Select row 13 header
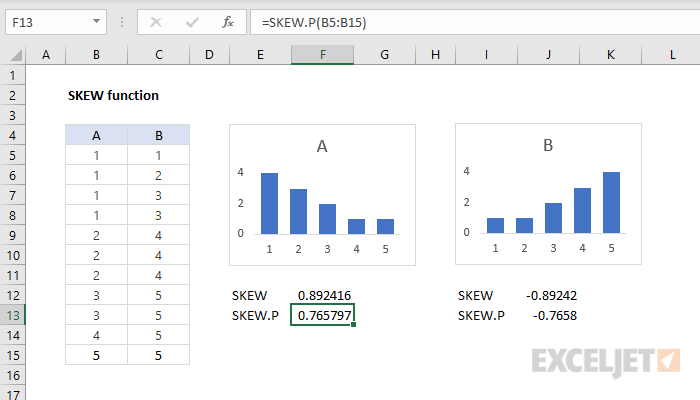 click(12, 315)
